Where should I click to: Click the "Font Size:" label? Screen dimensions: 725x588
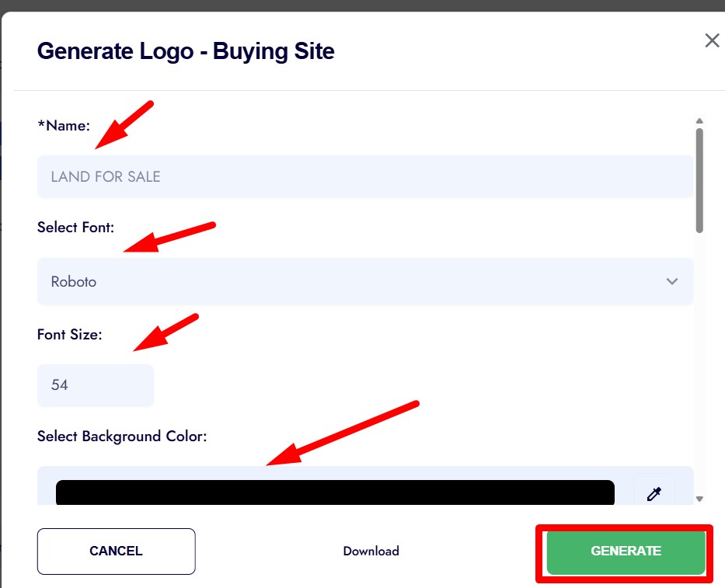coord(69,335)
